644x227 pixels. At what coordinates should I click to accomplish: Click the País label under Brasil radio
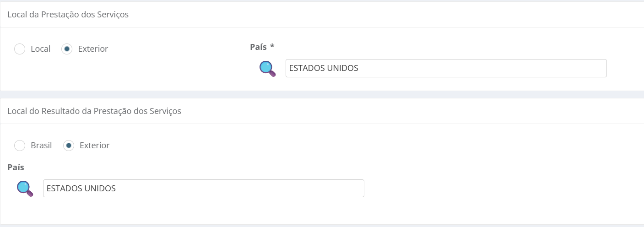tap(16, 168)
